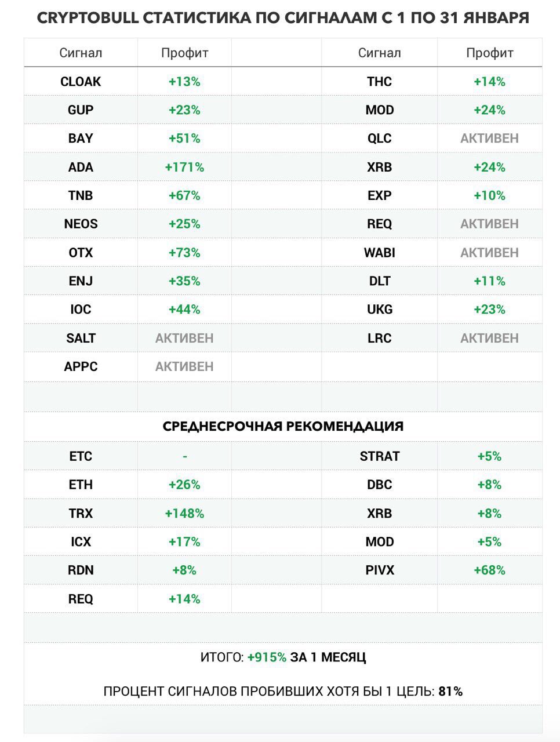Select the 81% success rate value
560x742 pixels.
(450, 691)
